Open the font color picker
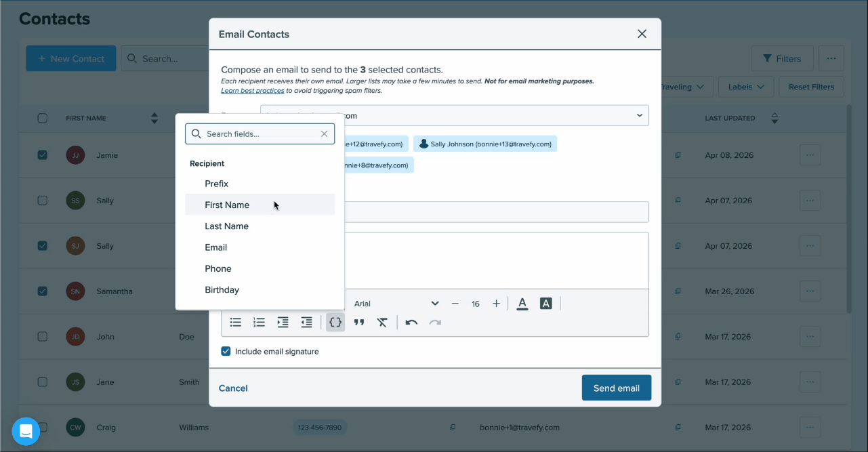Image resolution: width=868 pixels, height=452 pixels. coord(522,304)
